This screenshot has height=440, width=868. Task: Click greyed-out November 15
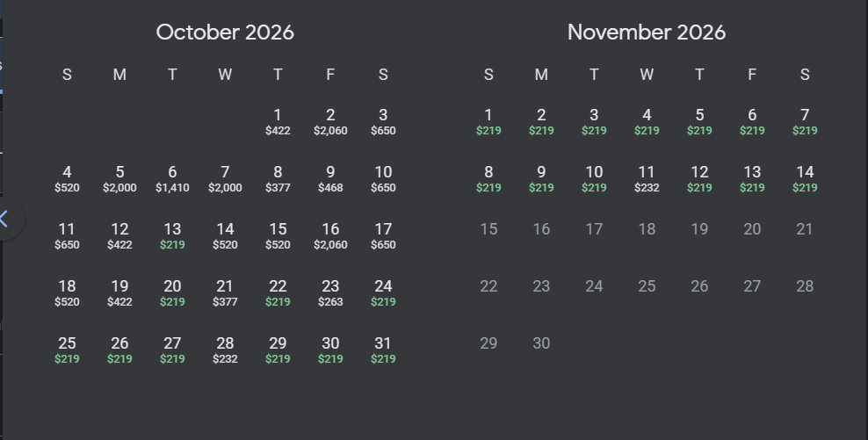coord(488,229)
